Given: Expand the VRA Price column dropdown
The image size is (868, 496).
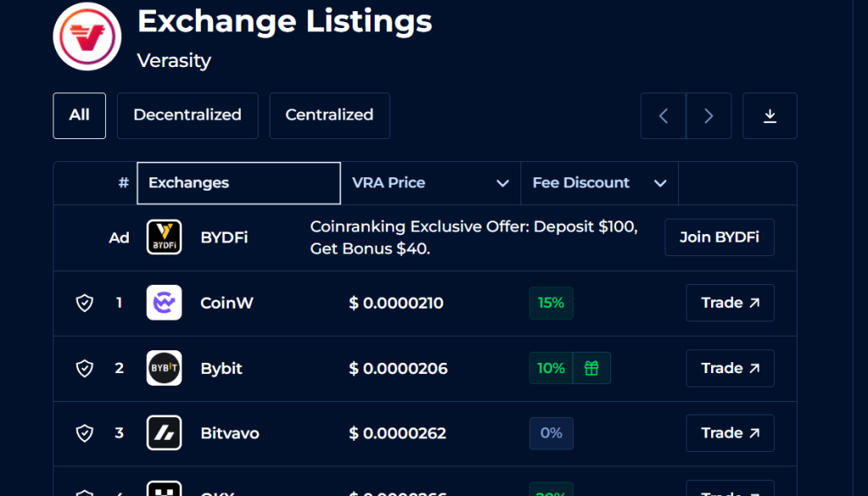Looking at the screenshot, I should click(x=503, y=183).
